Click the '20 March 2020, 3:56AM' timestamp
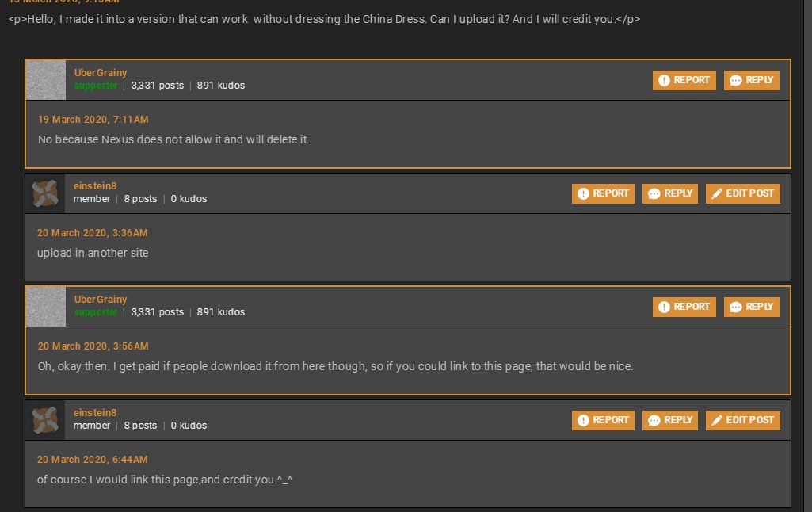812x512 pixels. click(x=93, y=346)
